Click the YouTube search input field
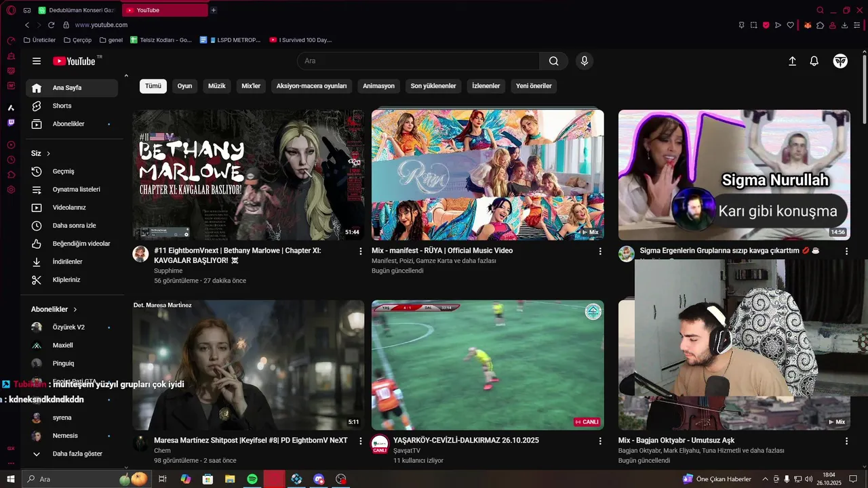Screen dimensions: 868x488 point(418,61)
